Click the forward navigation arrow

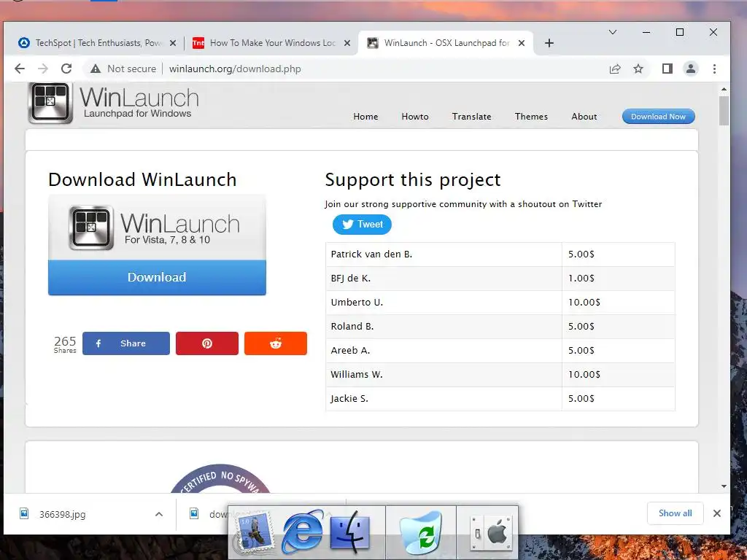coord(43,69)
